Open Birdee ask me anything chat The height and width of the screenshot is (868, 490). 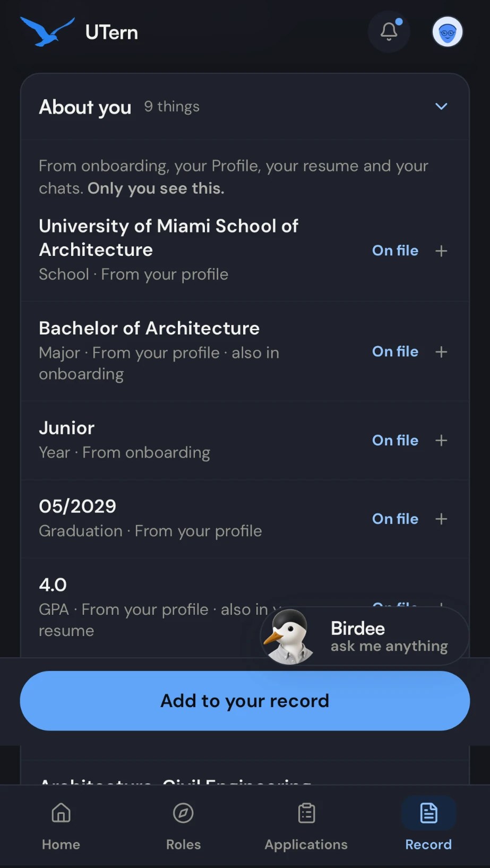pos(365,636)
